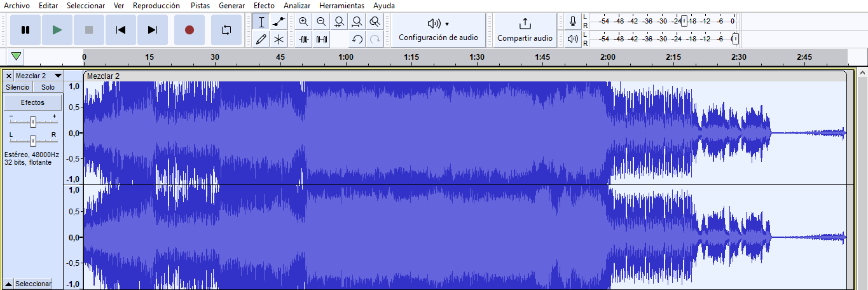Click the Seleccionar track button
This screenshot has height=290, width=868.
click(32, 284)
